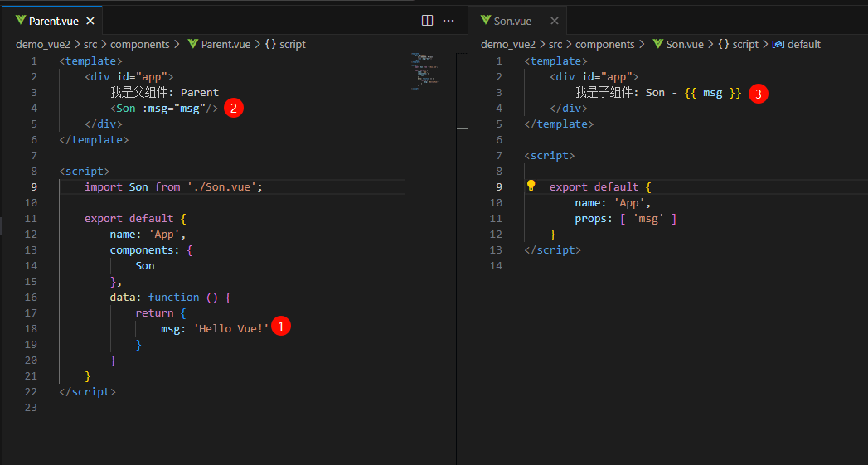The height and width of the screenshot is (465, 868).
Task: Switch to the Son.vue tab
Action: pos(512,22)
